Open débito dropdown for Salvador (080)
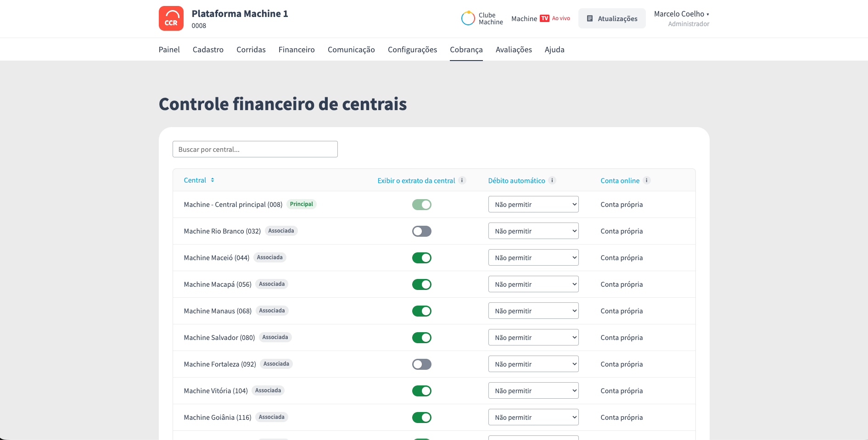Screen dimensions: 868x440 tap(533, 337)
